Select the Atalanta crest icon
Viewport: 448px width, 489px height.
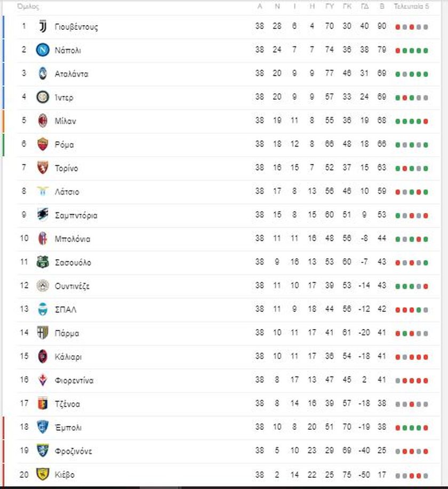(x=43, y=74)
